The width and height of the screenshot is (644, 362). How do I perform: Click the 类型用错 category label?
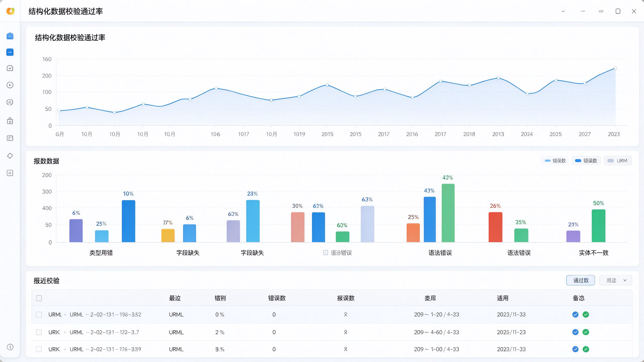click(x=101, y=253)
